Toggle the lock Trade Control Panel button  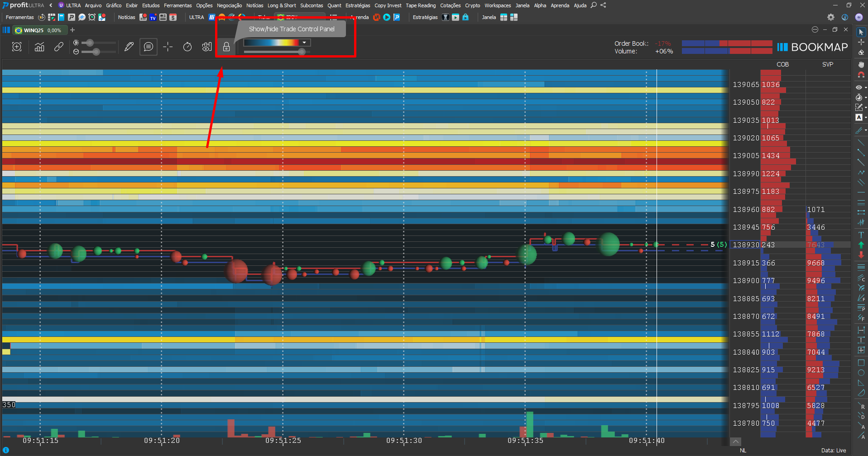[226, 47]
